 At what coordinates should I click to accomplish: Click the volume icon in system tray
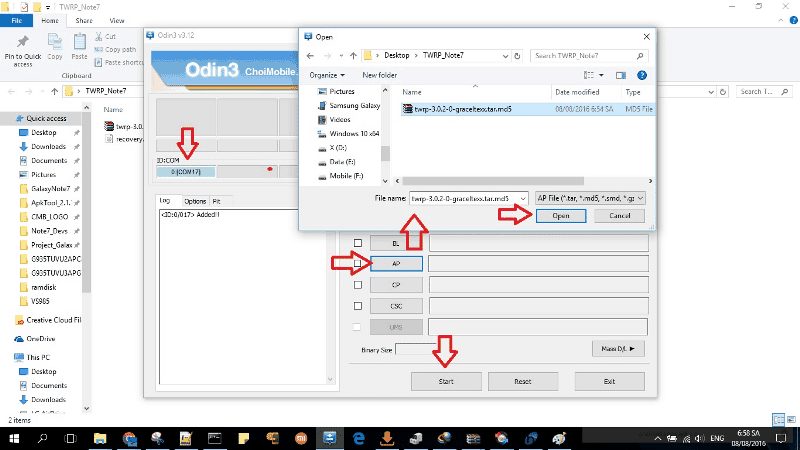pyautogui.click(x=699, y=438)
